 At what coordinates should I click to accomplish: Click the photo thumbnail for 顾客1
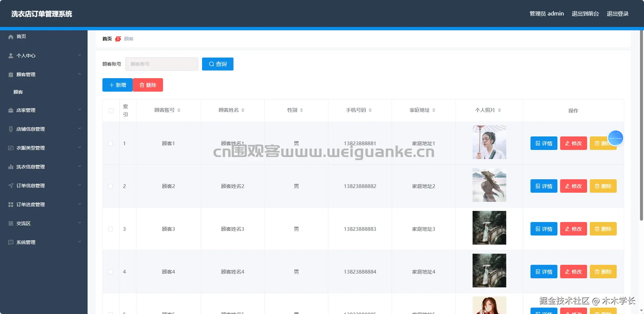click(489, 142)
